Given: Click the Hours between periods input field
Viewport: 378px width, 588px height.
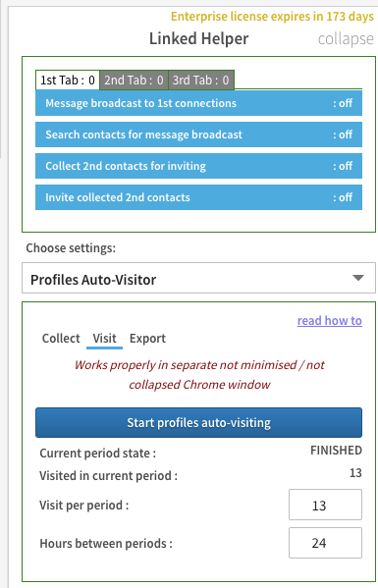Looking at the screenshot, I should [326, 543].
